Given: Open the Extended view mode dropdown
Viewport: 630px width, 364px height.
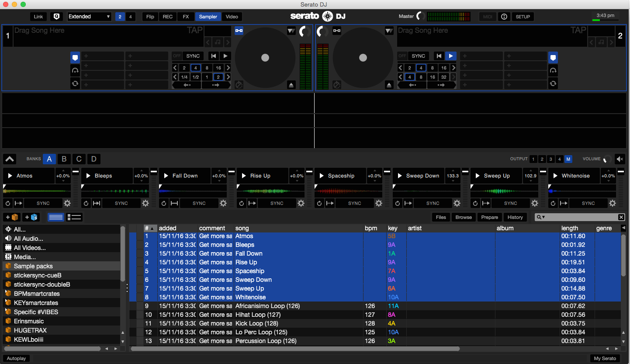Looking at the screenshot, I should [x=90, y=17].
